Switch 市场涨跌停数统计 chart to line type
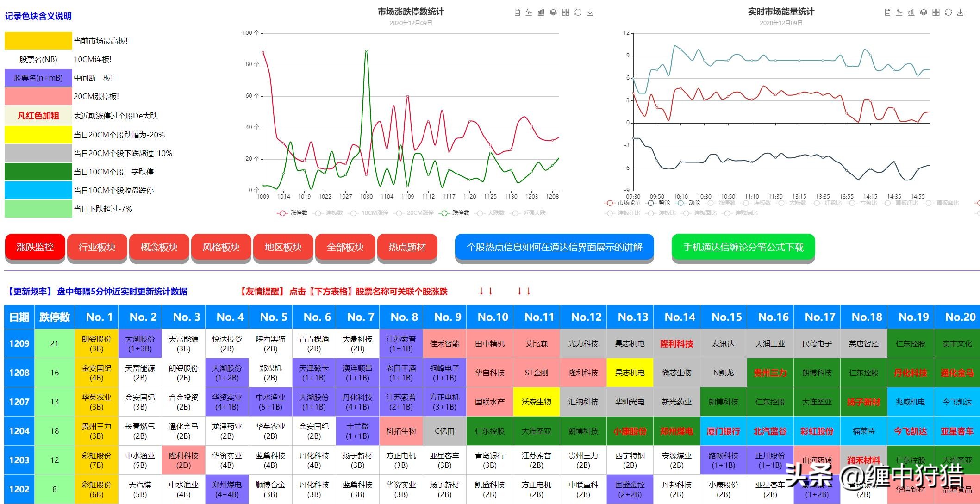The height and width of the screenshot is (504, 980). pyautogui.click(x=529, y=12)
